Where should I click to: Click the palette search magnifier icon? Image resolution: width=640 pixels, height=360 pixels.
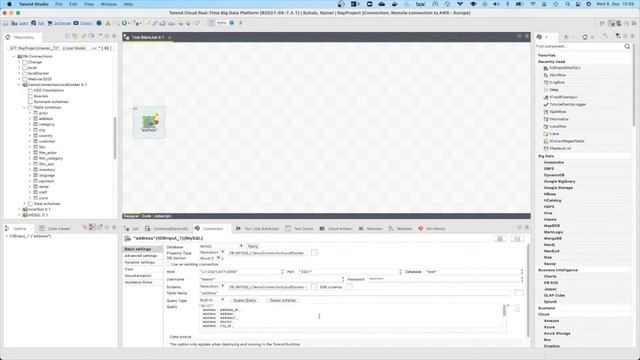(627, 47)
